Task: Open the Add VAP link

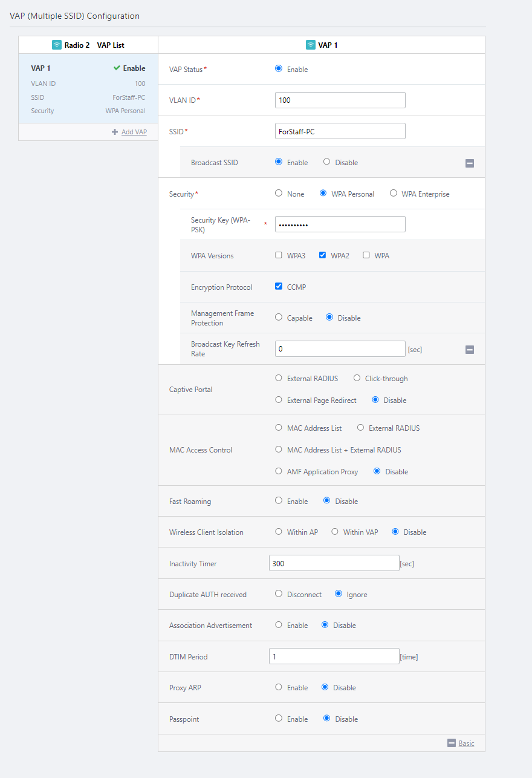Action: point(134,132)
